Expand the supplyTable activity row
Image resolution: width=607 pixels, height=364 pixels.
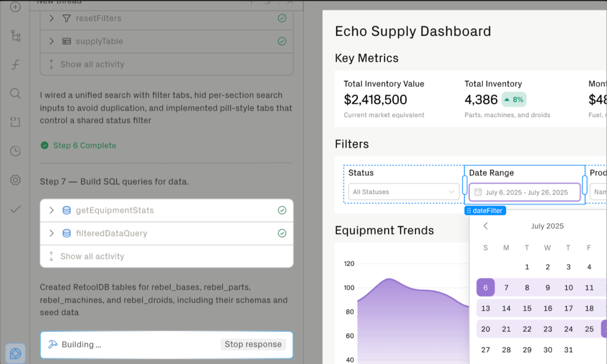click(x=51, y=41)
